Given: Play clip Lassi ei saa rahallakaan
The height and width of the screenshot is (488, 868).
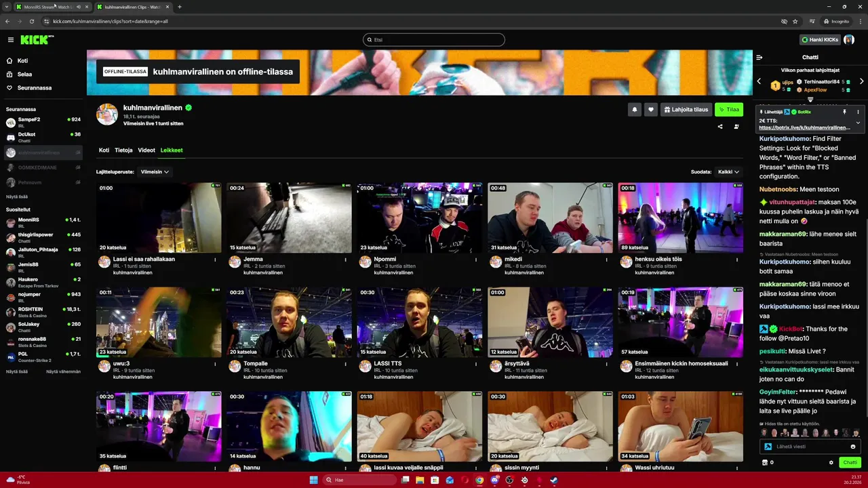Looking at the screenshot, I should click(x=159, y=218).
